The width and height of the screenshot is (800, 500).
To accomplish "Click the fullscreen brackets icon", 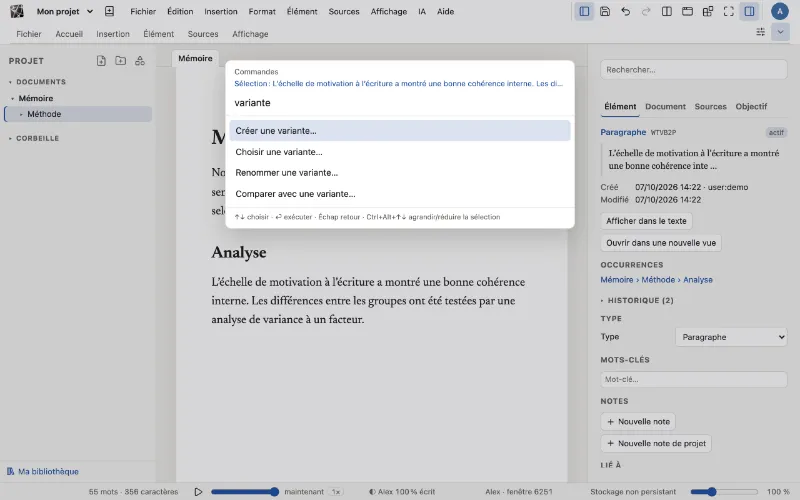I will pyautogui.click(x=729, y=11).
